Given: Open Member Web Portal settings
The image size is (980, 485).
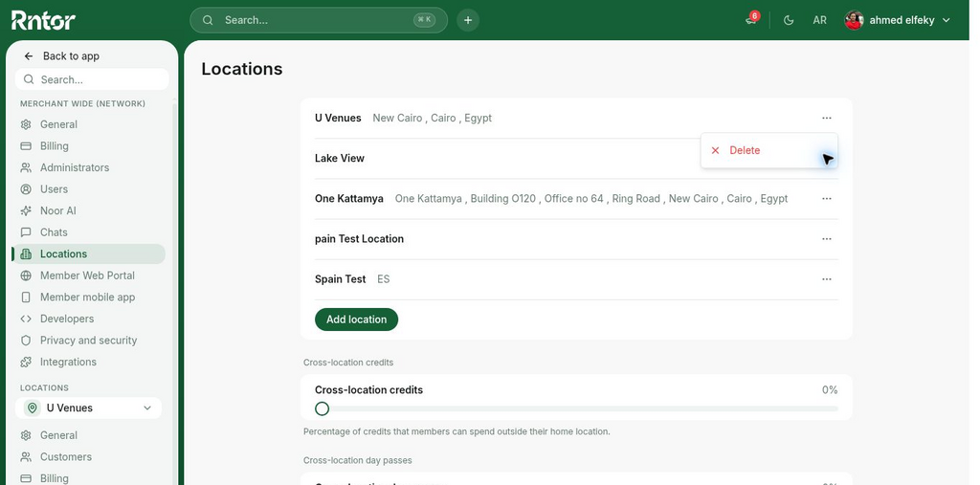Looking at the screenshot, I should pos(89,275).
